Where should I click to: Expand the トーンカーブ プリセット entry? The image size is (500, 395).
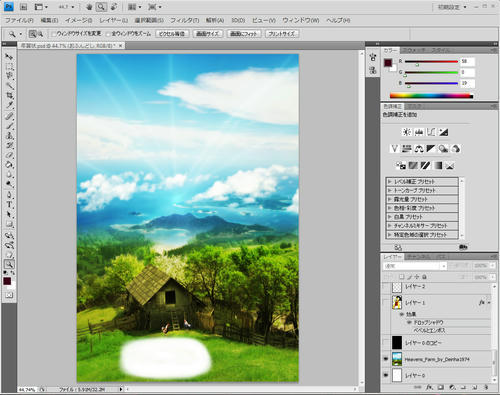point(422,190)
